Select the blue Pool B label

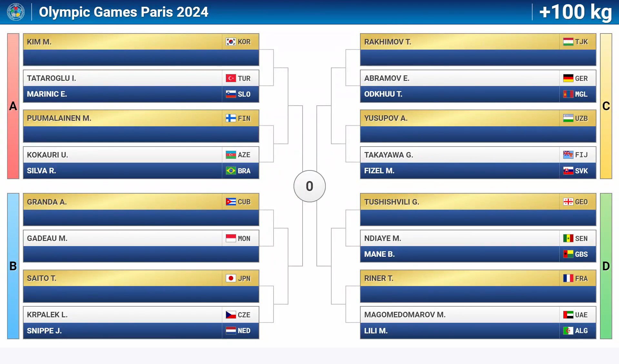[13, 266]
